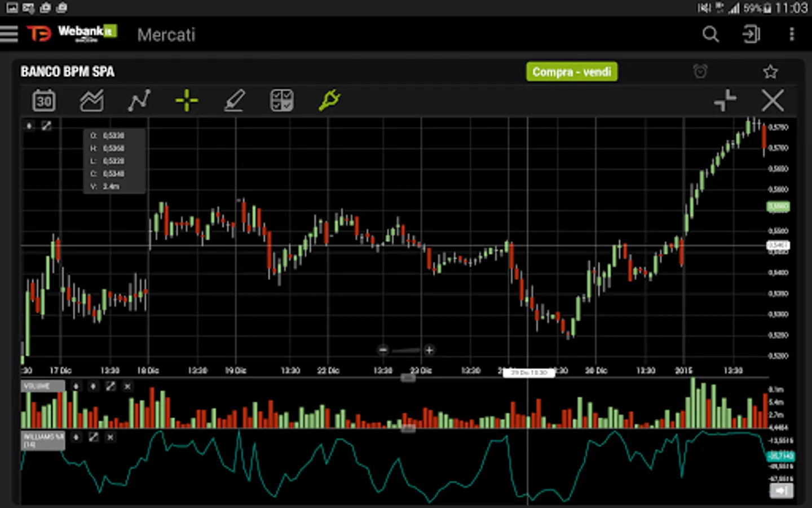Click the OHLC values info box
The height and width of the screenshot is (508, 812).
[115, 161]
